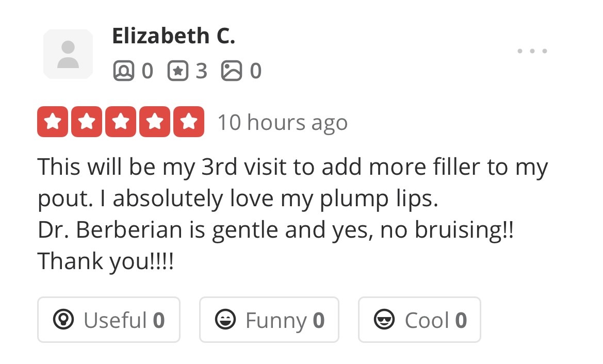Click the reviewer's avatar placeholder

pyautogui.click(x=68, y=54)
